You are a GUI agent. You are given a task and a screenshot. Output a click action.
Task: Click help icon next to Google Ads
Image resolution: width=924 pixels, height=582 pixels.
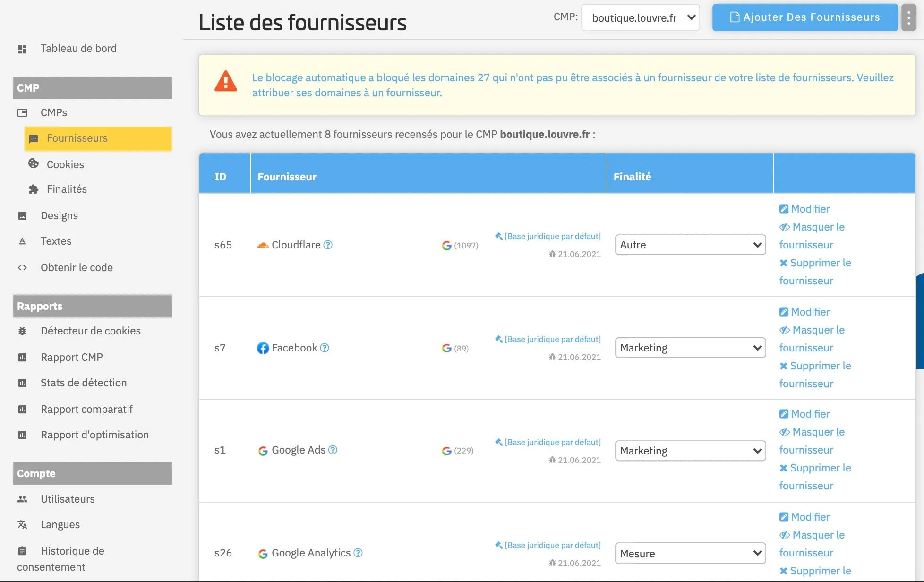click(333, 450)
